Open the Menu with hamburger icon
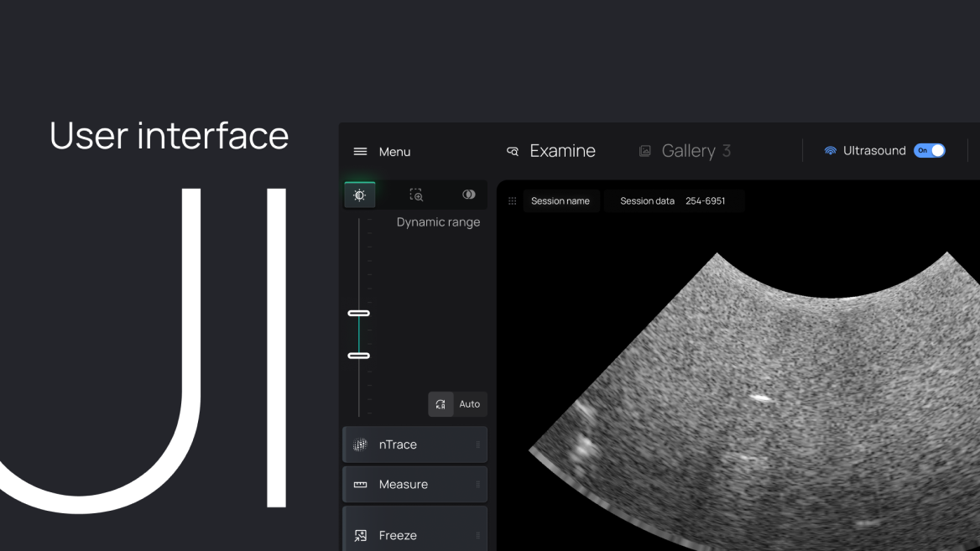 point(359,151)
